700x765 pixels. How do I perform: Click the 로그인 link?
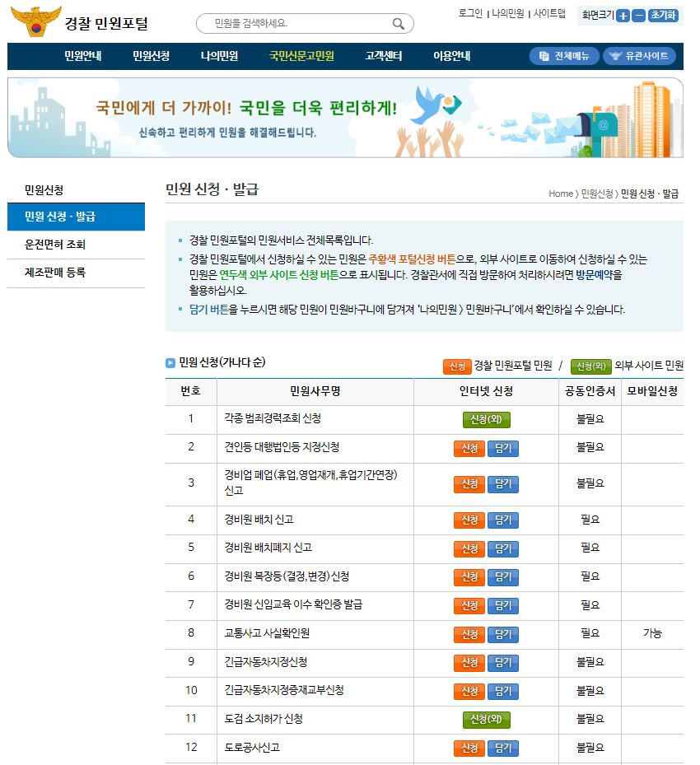tap(469, 13)
